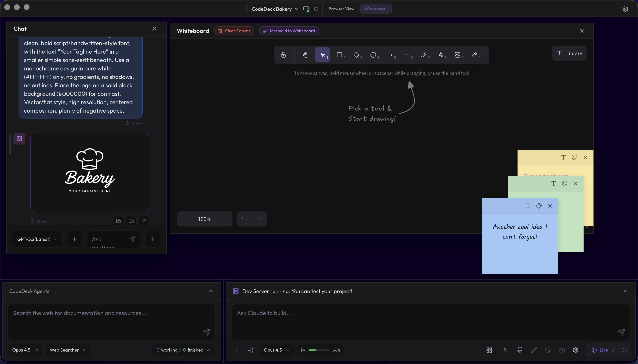The width and height of the screenshot is (638, 364).
Task: Switch to the Eraser tool
Action: pos(474,55)
